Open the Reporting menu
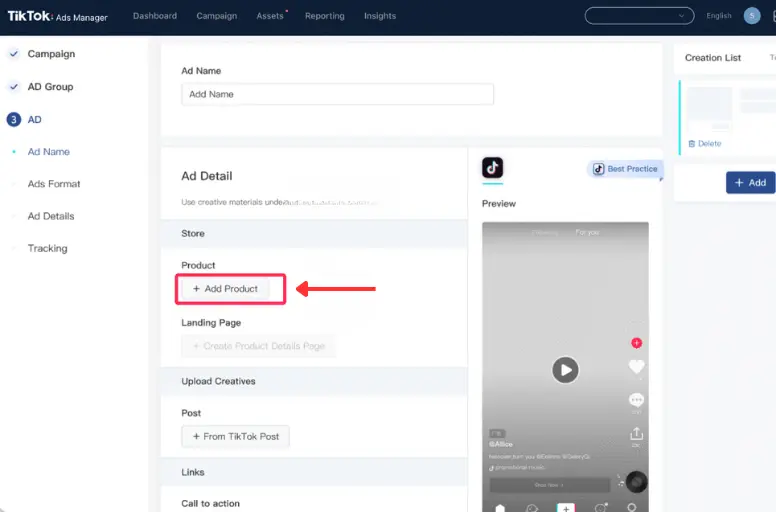The image size is (776, 512). click(325, 16)
